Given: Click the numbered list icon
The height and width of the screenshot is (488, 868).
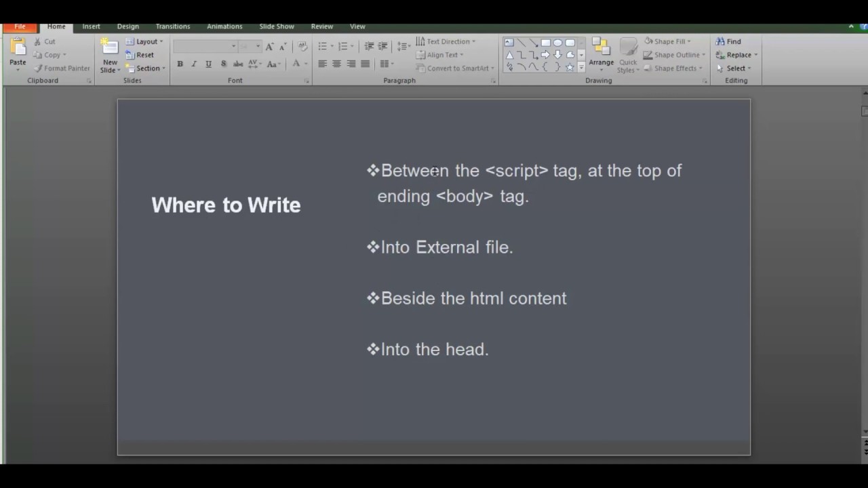Looking at the screenshot, I should coord(343,46).
